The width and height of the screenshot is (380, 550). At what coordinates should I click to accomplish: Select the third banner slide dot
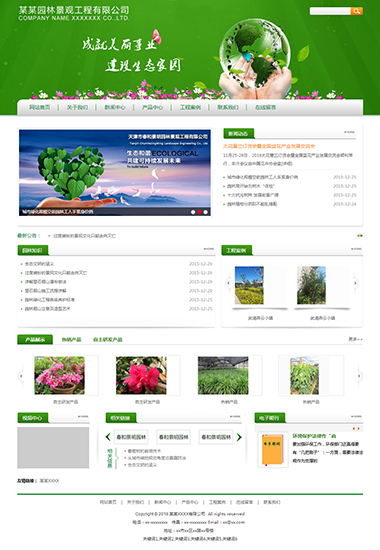click(x=206, y=212)
